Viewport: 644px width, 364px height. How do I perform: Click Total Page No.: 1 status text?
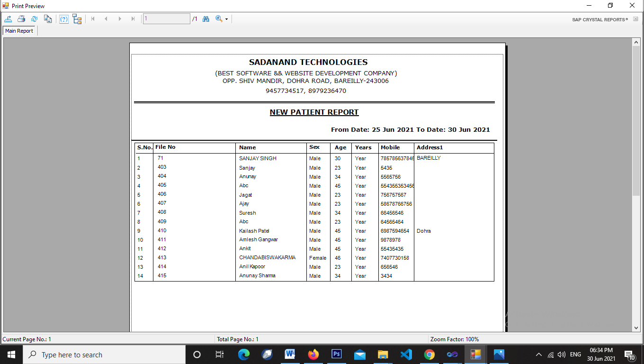pos(238,339)
